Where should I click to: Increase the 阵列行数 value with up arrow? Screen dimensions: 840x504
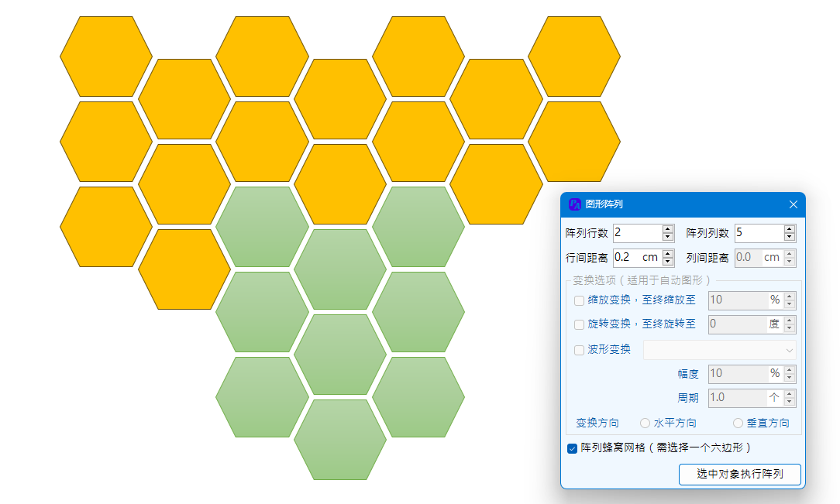tap(667, 229)
